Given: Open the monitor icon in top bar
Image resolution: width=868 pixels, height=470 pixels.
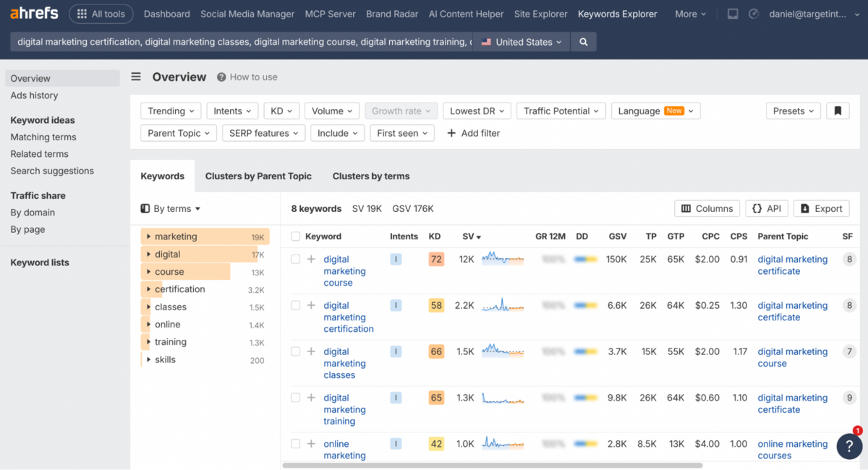Looking at the screenshot, I should [x=733, y=14].
